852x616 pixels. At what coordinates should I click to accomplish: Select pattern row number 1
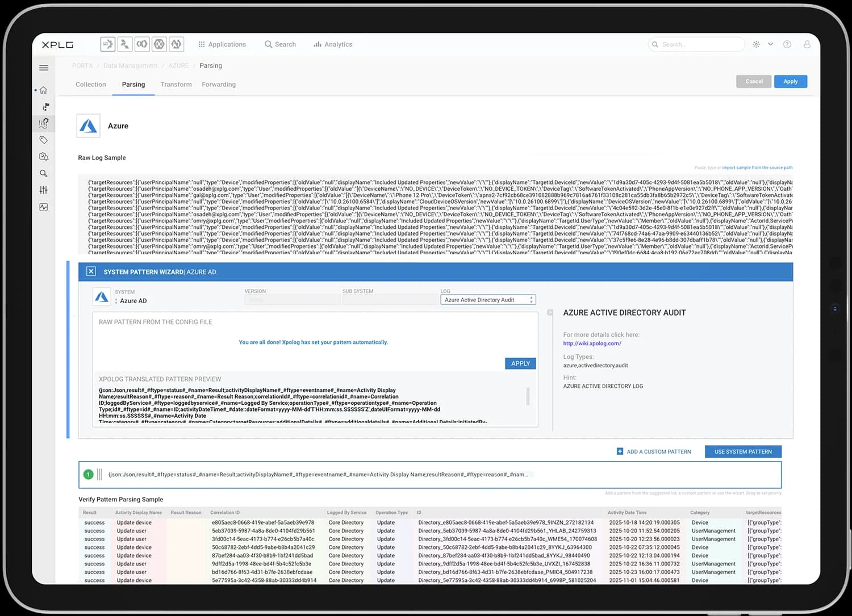(x=430, y=475)
